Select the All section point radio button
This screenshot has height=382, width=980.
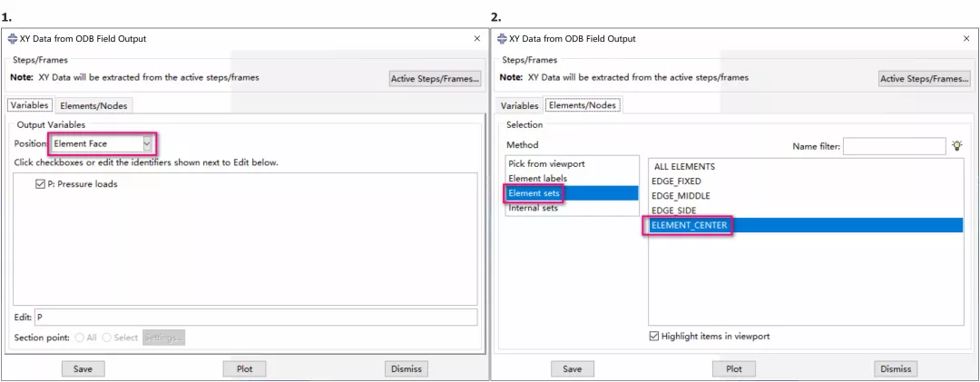click(80, 338)
